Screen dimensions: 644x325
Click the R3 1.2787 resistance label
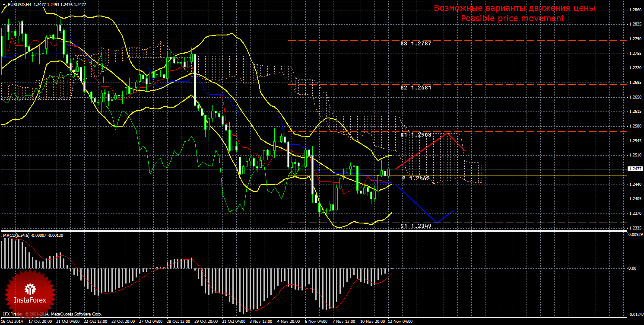(416, 44)
